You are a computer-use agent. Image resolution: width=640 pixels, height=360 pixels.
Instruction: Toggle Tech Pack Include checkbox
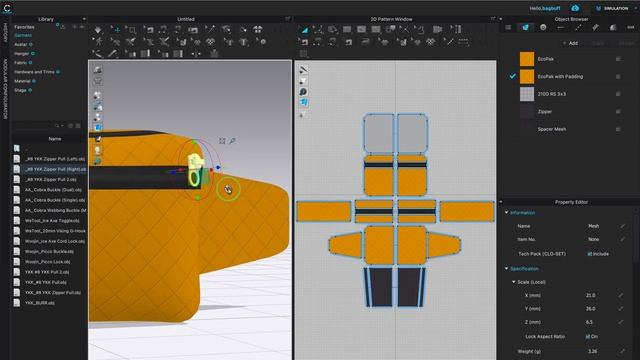pos(589,254)
